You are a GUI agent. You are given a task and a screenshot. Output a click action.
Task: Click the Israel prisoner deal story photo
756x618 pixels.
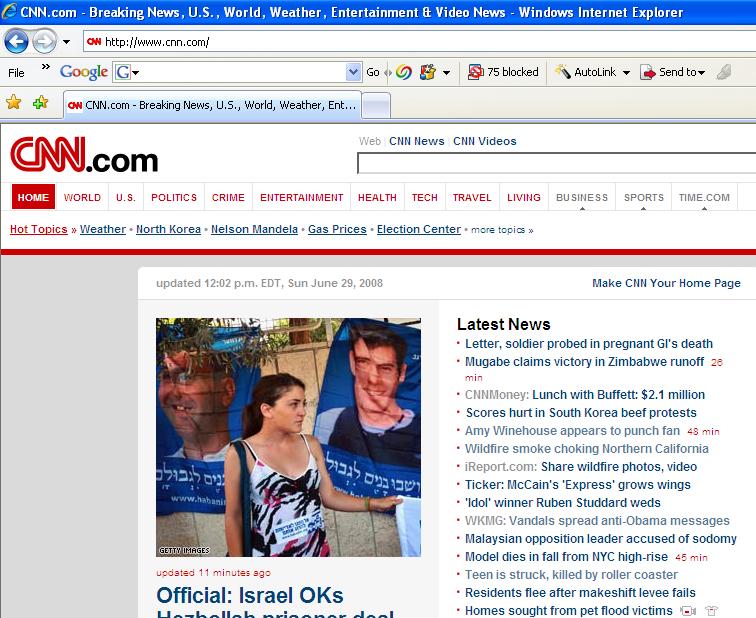point(288,438)
